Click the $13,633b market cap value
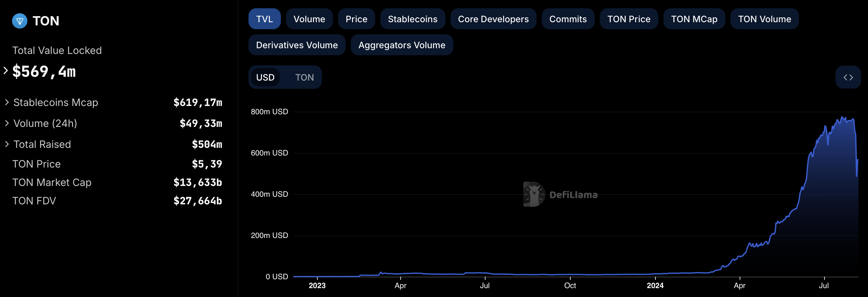The height and width of the screenshot is (297, 868). (198, 182)
